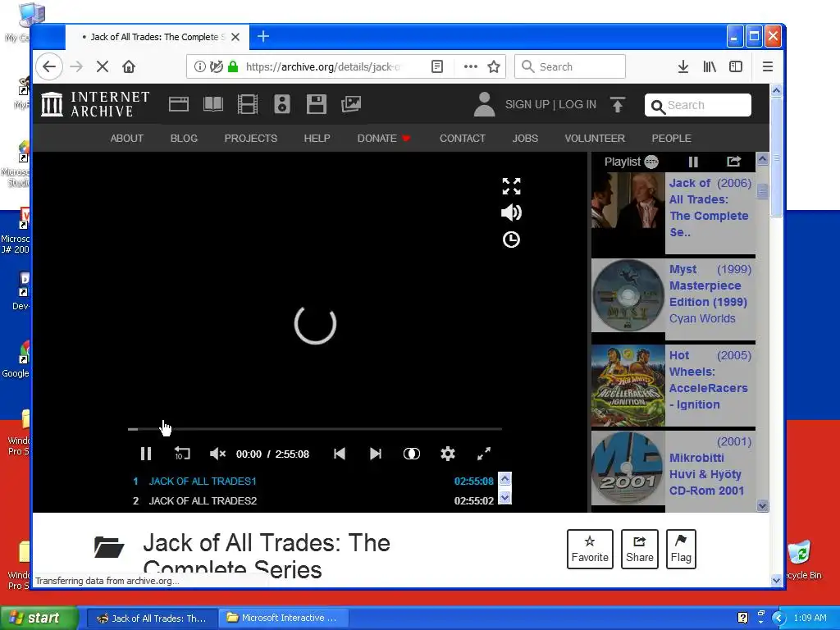Pause the video playback

146,454
